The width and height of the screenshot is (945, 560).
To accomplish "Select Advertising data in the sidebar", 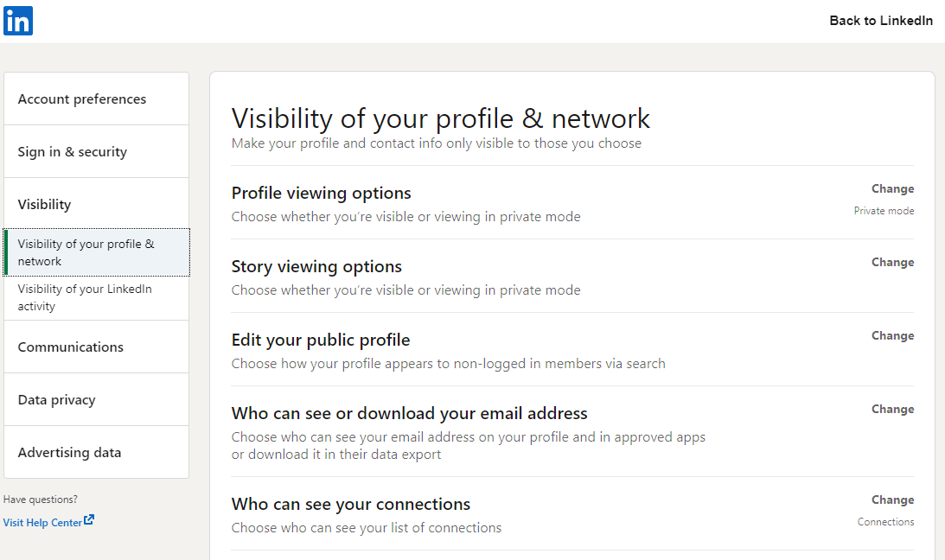I will coord(70,452).
